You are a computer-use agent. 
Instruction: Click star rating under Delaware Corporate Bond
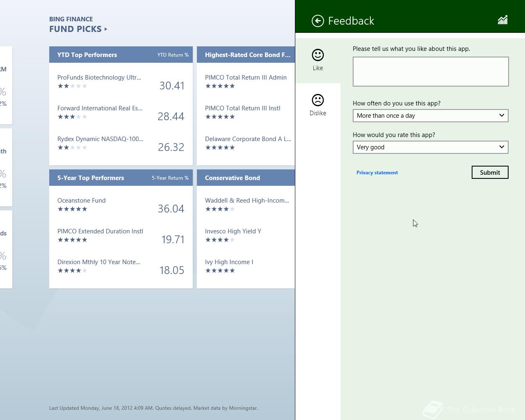(x=220, y=148)
